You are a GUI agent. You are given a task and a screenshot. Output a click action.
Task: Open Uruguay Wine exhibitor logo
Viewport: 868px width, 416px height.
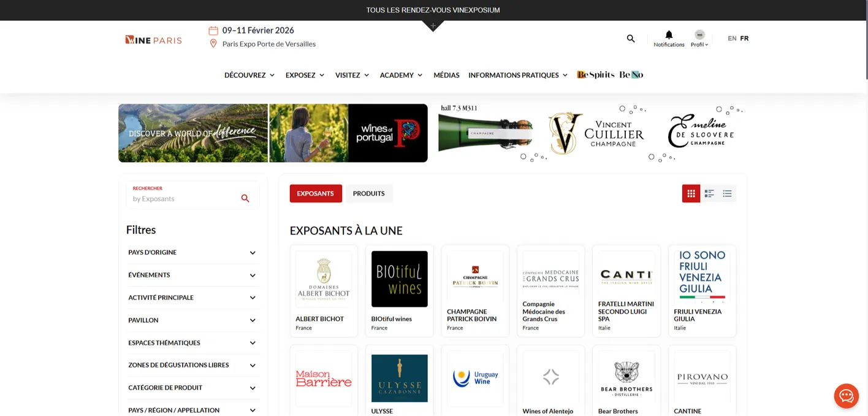point(475,379)
